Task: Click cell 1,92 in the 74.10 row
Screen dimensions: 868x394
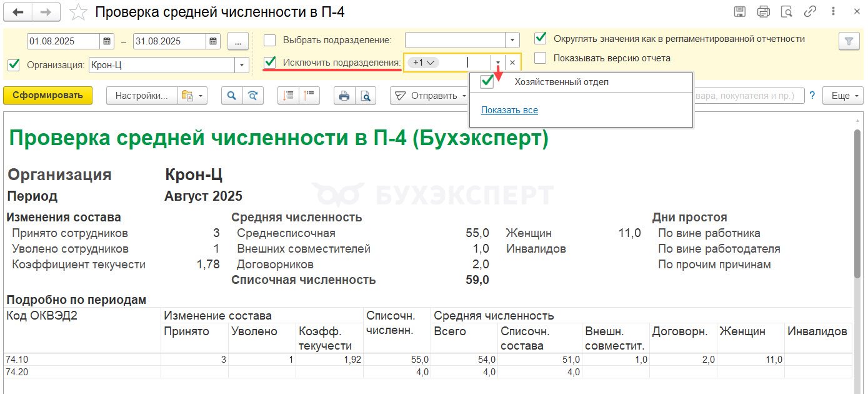Action: 329,359
